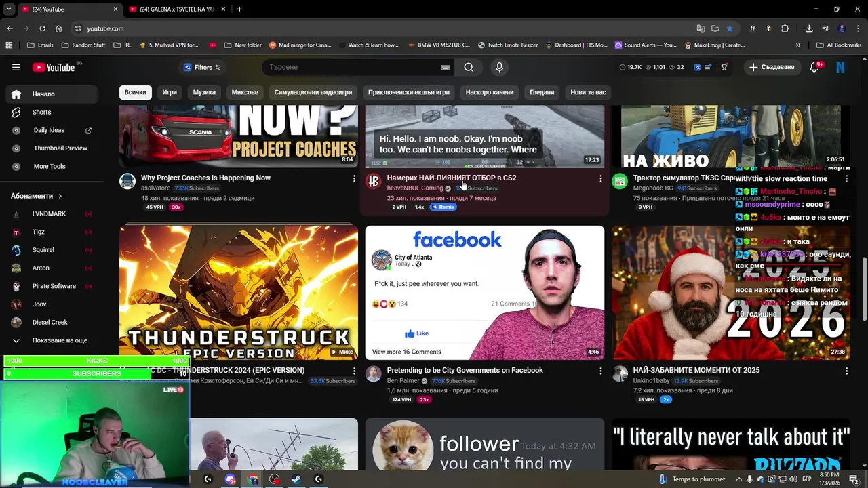Click the vidIQ trophy icon
Viewport: 868px width, 488px height.
(x=724, y=67)
